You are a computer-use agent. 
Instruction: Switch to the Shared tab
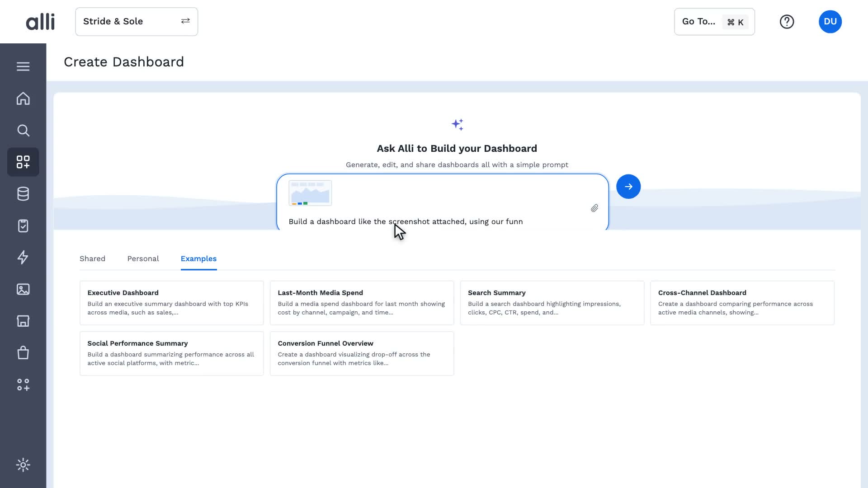click(x=92, y=259)
